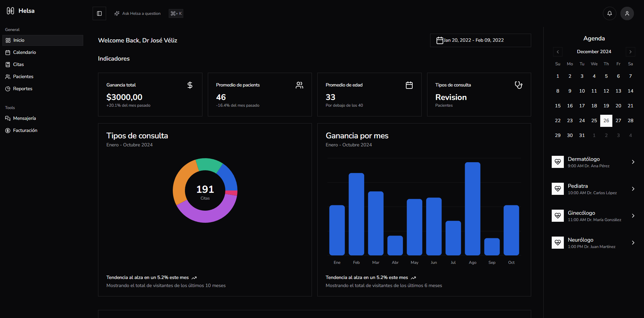Click the Calendario calendar icon

(x=8, y=52)
